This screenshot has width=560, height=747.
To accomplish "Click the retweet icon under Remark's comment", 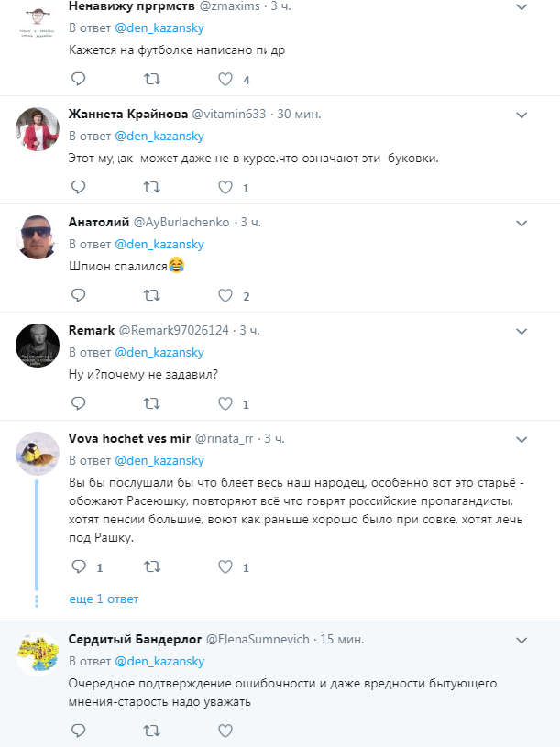I will pos(152,403).
